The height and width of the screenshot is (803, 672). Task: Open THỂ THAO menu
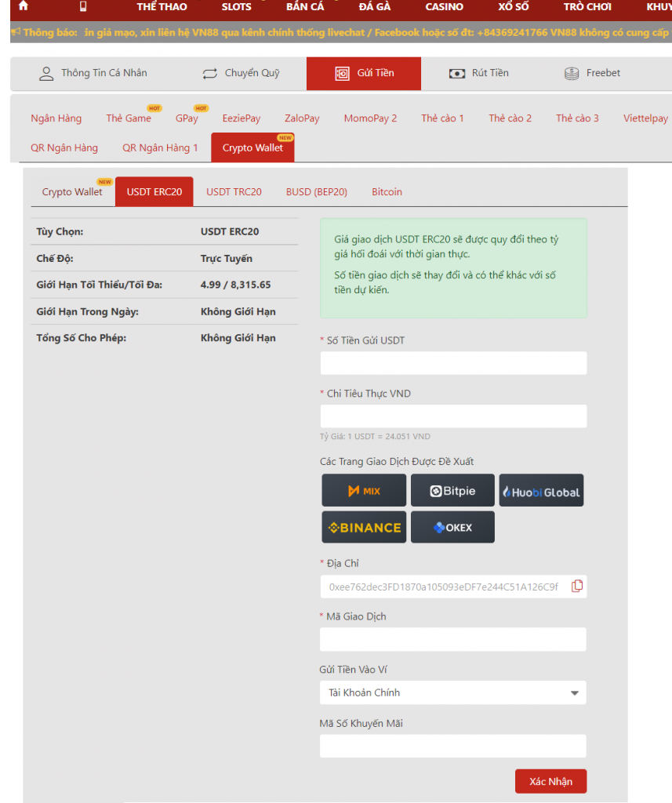162,6
